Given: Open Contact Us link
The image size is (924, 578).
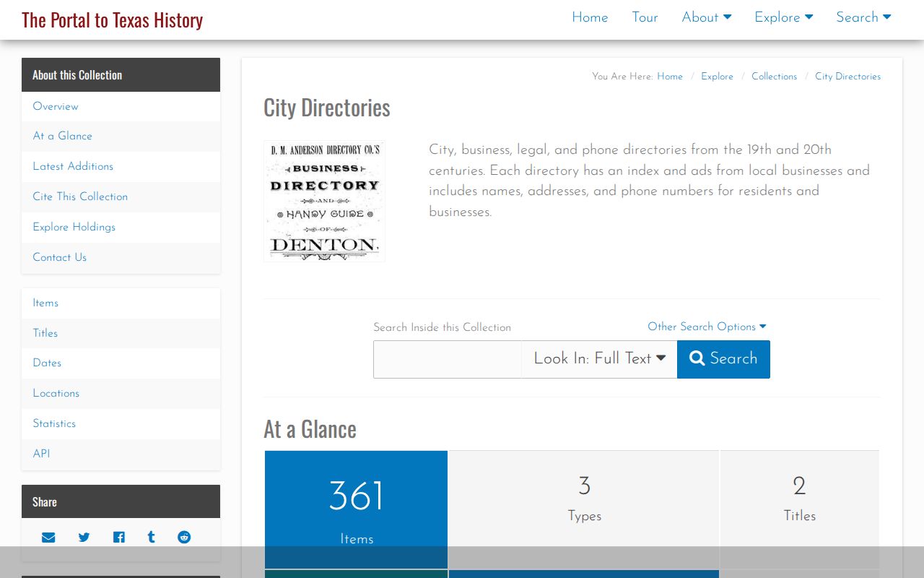Looking at the screenshot, I should point(121,257).
